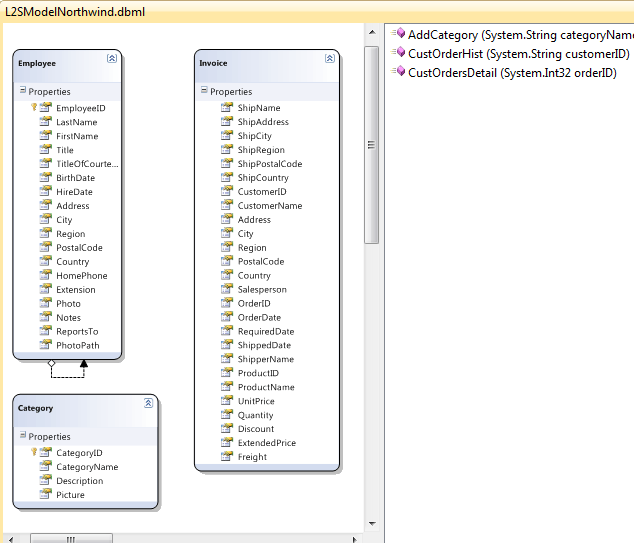
Task: Click the property icon beside ShipPostalCode
Action: (227, 163)
